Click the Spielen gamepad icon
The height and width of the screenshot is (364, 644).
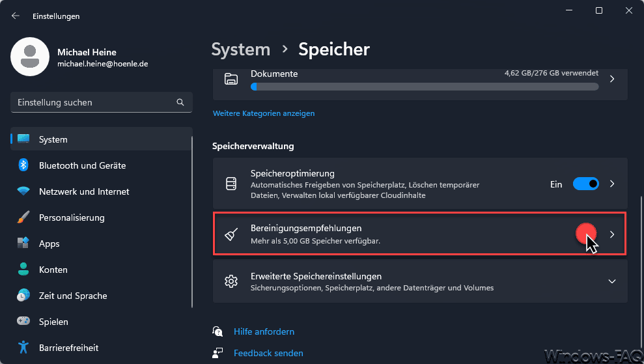(x=23, y=321)
